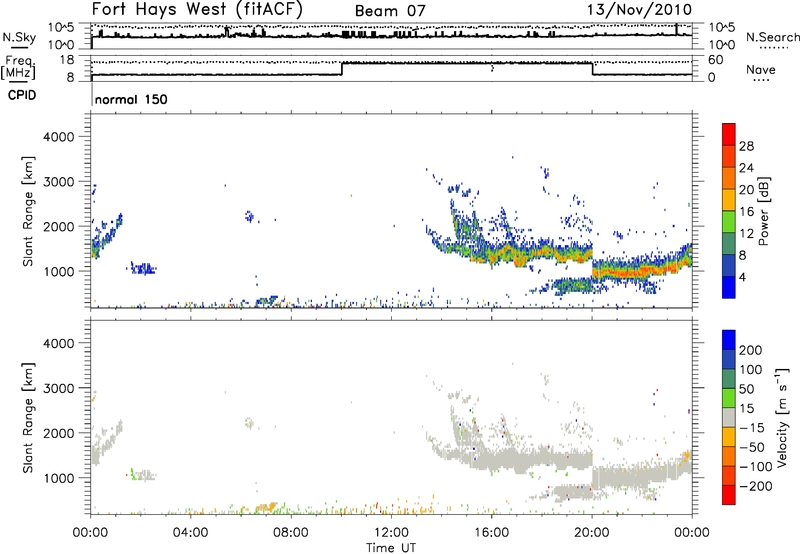800x554 pixels.
Task: Click the left '10^5' noise axis tick
Action: [61, 28]
